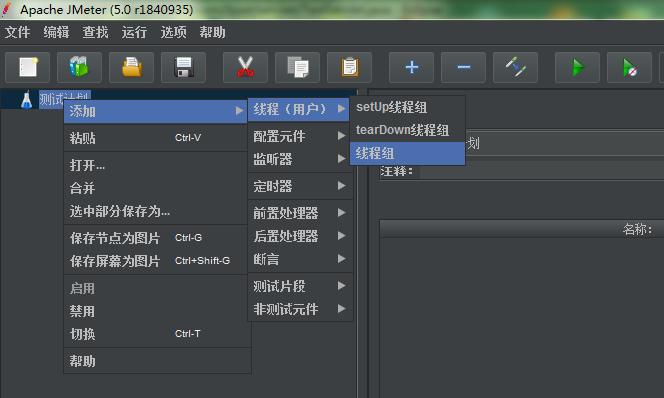664x398 pixels.
Task: Click the Toggle enable/disable icon
Action: [x=515, y=67]
